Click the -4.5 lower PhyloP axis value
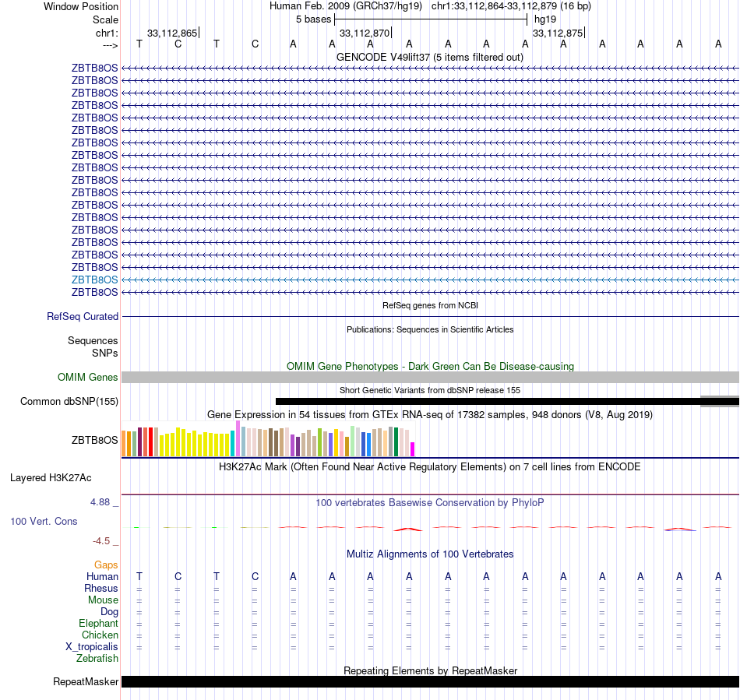This screenshot has height=700, width=740. click(101, 541)
